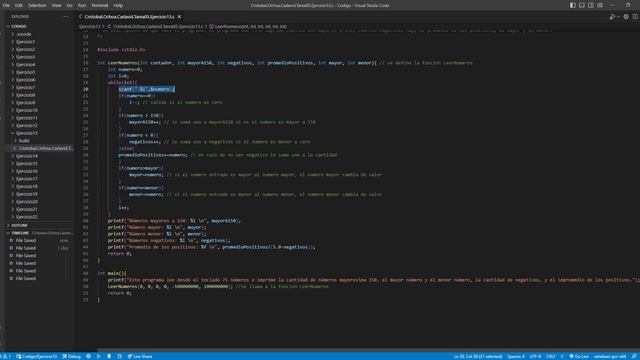
Task: Click line number 20 in gutter
Action: click(x=86, y=89)
